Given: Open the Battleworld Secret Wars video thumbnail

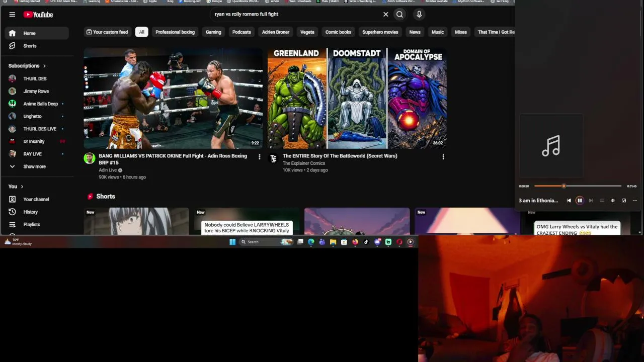Looking at the screenshot, I should pos(357,99).
